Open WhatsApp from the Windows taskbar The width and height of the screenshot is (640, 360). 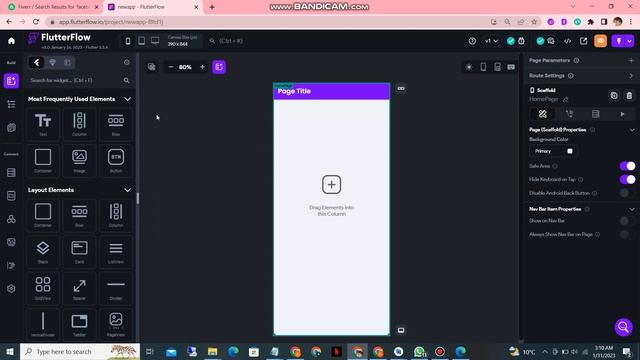point(419,351)
